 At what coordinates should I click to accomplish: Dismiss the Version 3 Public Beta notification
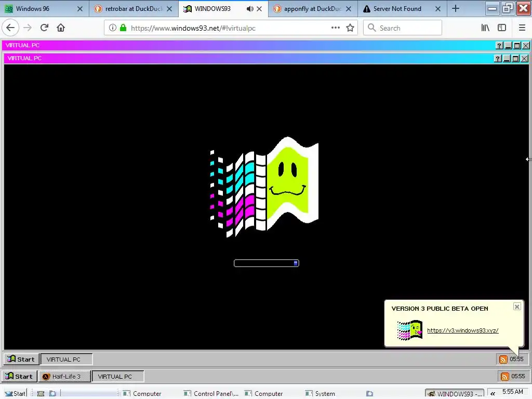[x=517, y=307]
